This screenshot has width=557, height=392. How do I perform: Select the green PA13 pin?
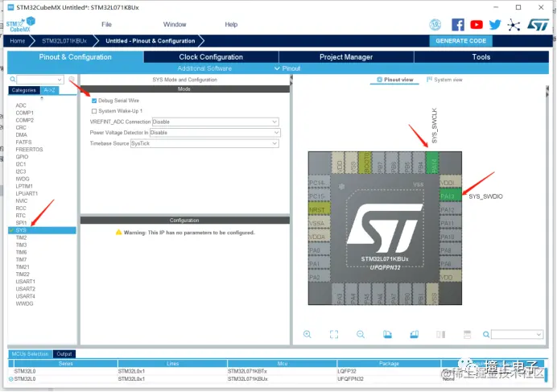(451, 196)
